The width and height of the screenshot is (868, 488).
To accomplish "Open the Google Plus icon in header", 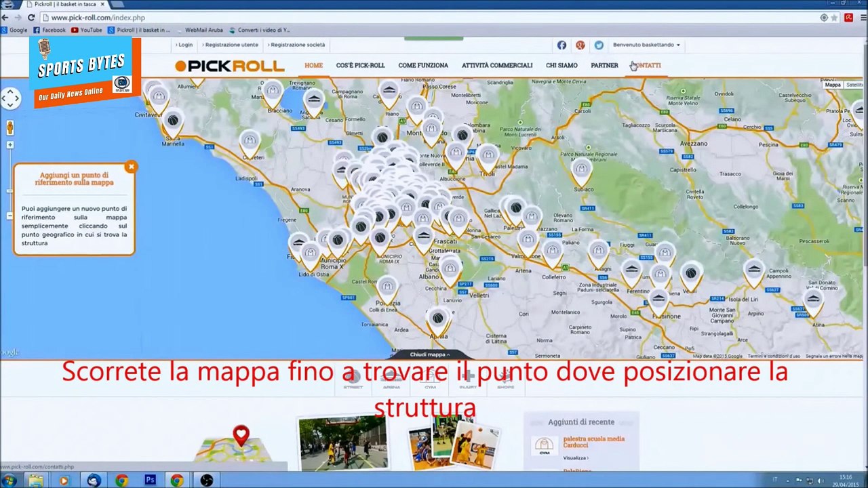I will point(580,45).
